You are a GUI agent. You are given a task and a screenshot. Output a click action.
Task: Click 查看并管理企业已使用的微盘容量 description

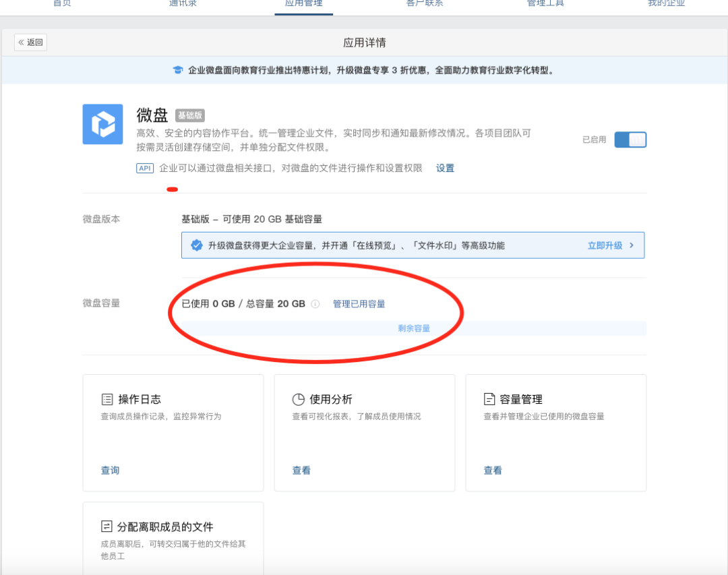click(544, 416)
